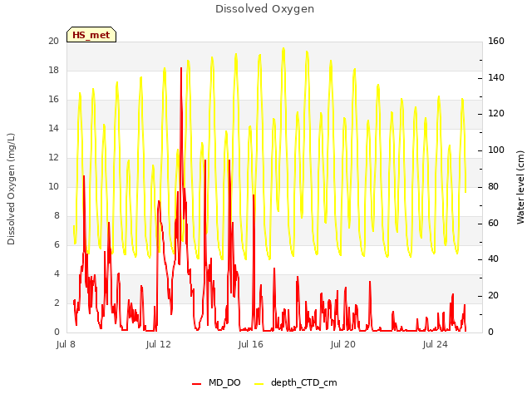Click the Dissolved Oxygen (mg/L) axis label
The width and height of the screenshot is (532, 399).
pyautogui.click(x=11, y=189)
